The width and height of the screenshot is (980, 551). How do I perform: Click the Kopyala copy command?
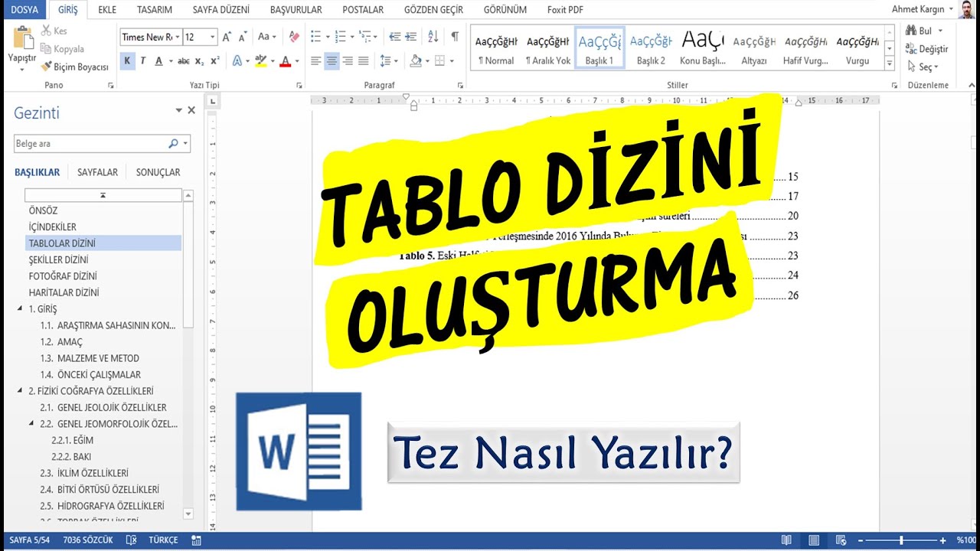(62, 49)
